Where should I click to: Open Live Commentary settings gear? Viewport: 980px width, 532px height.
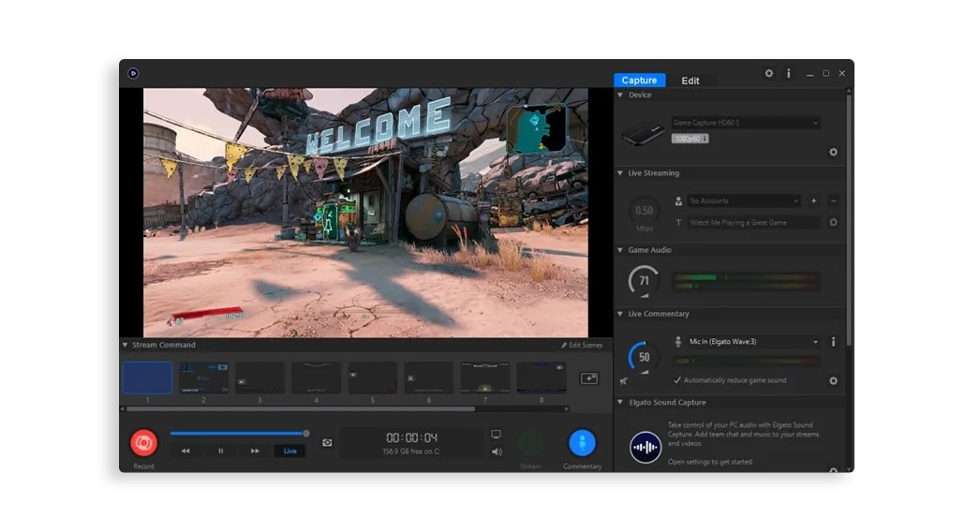point(833,380)
